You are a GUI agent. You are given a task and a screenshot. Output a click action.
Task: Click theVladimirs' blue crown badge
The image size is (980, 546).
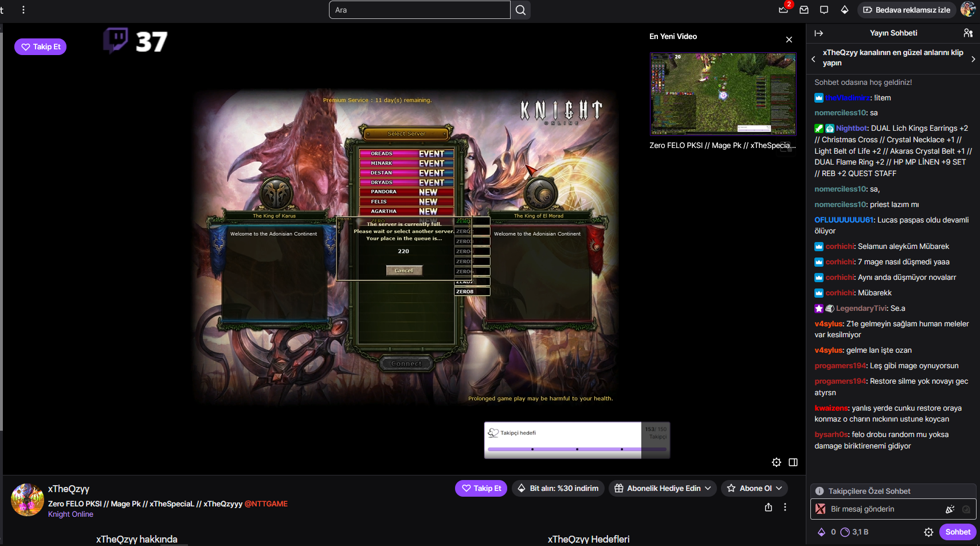point(819,98)
